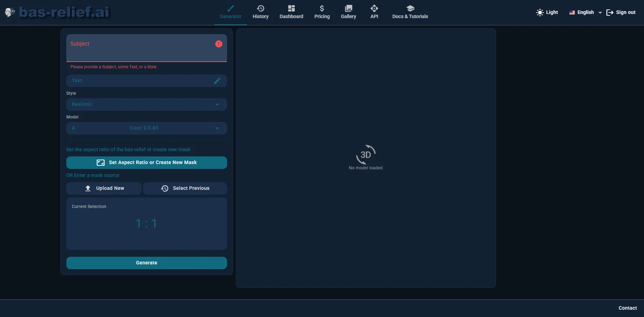The image size is (644, 317).
Task: Open Docs & Tutorials graduation cap icon
Action: tap(410, 8)
